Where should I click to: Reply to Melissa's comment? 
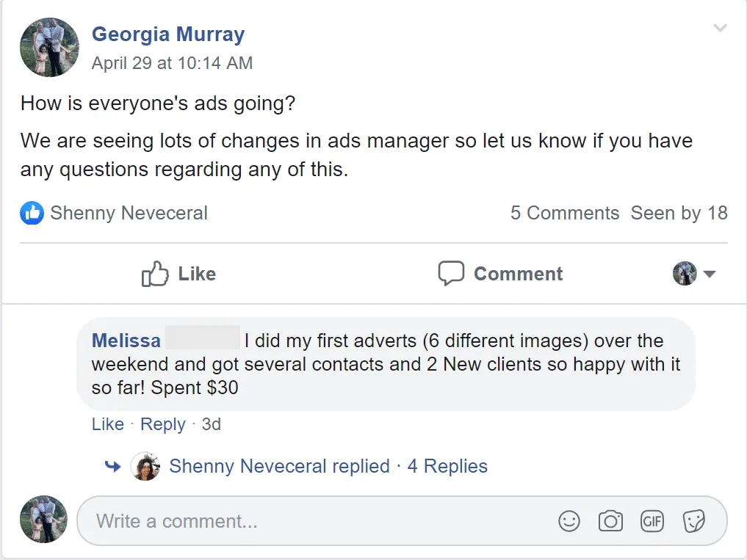[x=163, y=425]
